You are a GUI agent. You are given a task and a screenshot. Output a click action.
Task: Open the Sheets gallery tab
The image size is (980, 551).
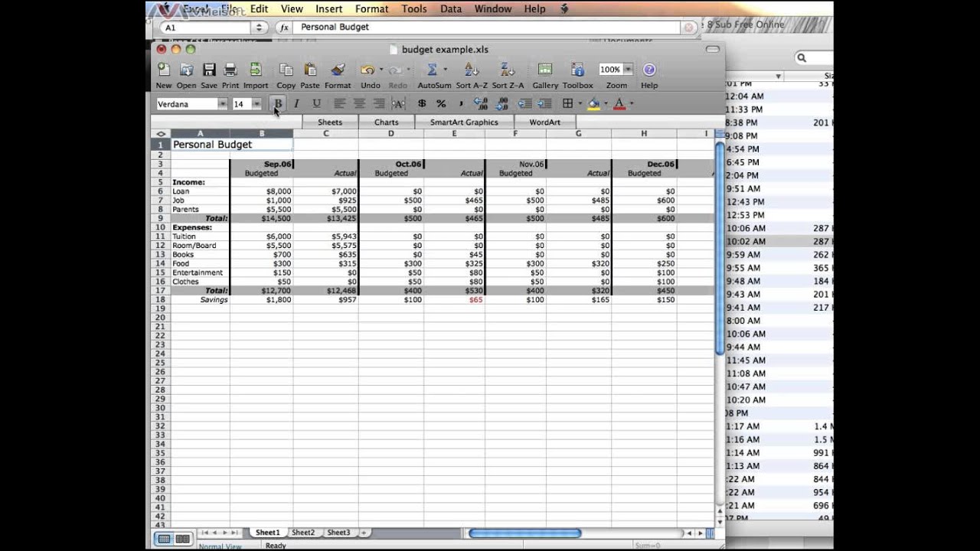330,122
